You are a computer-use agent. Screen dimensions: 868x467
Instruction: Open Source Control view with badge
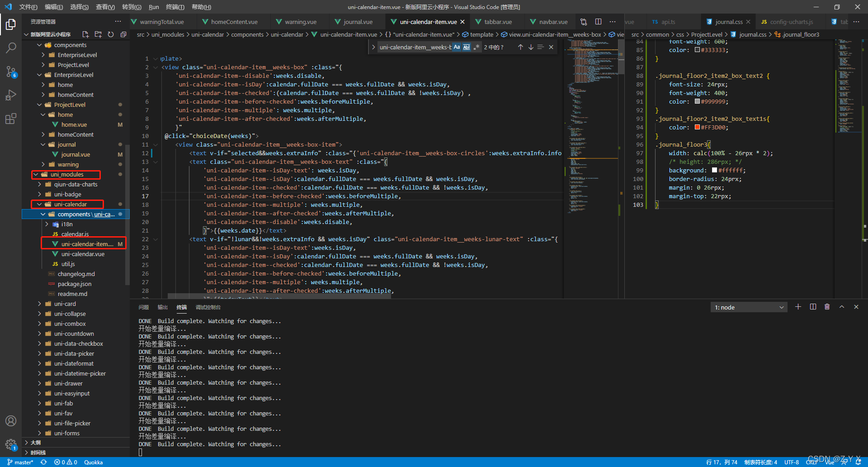[11, 71]
